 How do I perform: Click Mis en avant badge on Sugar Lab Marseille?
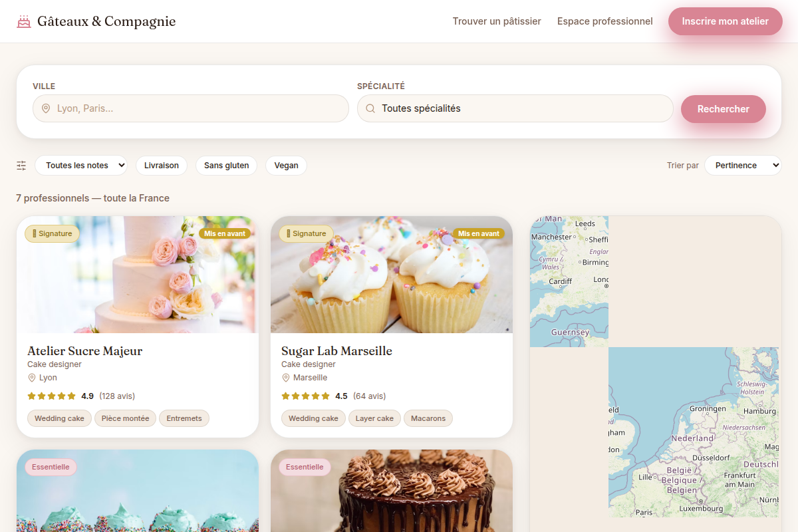coord(479,233)
